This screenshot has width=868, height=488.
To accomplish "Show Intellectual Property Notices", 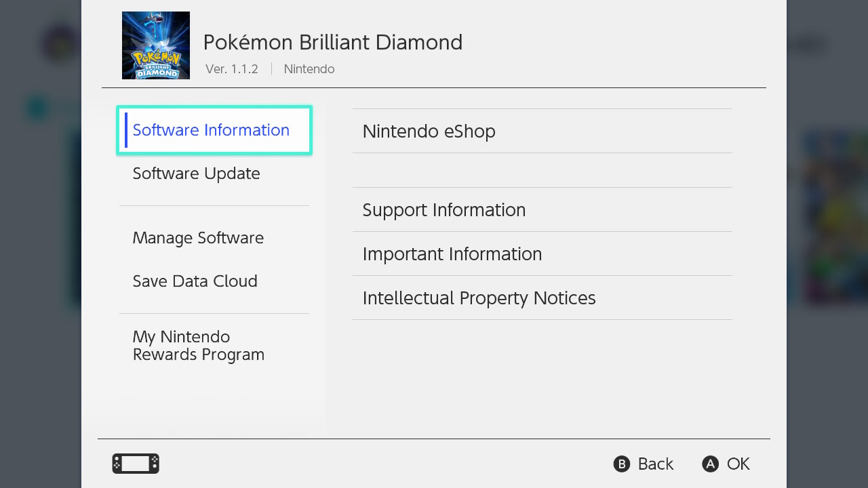I will click(479, 298).
